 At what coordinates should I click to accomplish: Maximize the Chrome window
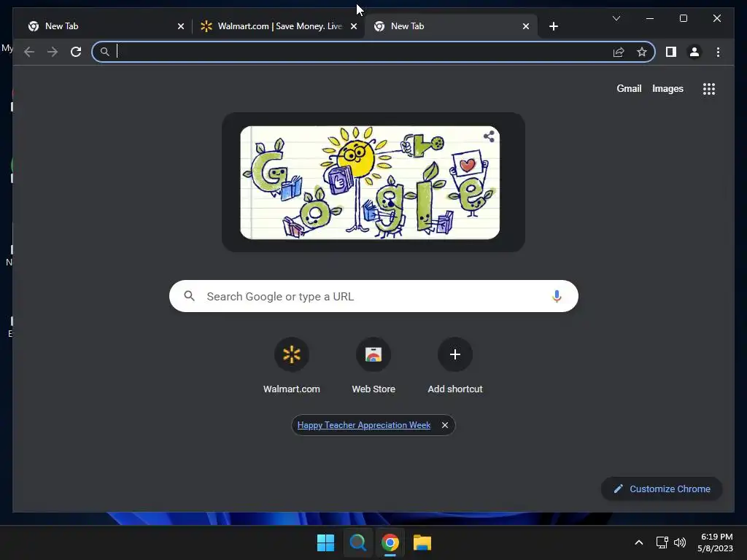[683, 18]
